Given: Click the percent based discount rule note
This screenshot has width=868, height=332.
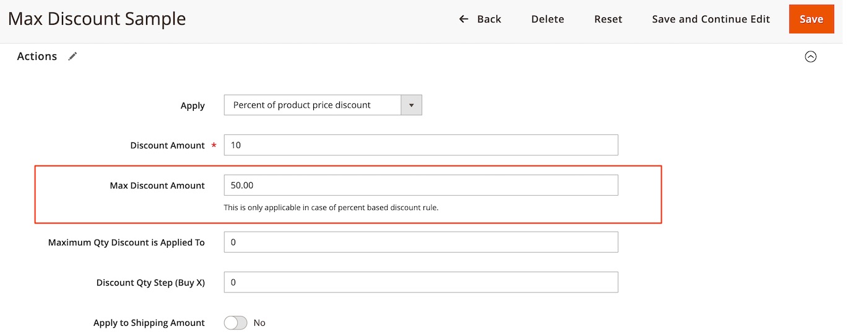Looking at the screenshot, I should [331, 207].
